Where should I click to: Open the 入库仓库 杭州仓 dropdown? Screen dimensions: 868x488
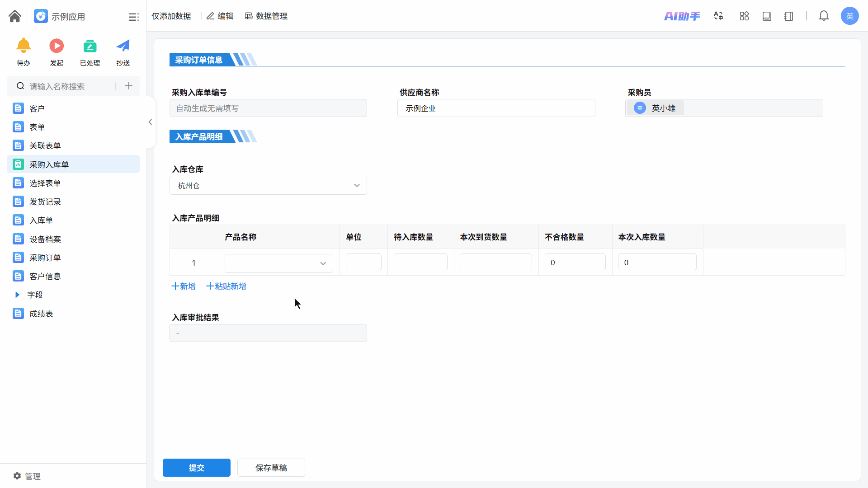coord(268,185)
